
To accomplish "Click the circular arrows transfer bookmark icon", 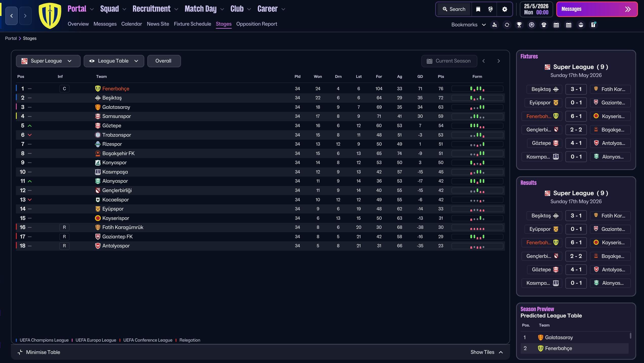I will click(x=507, y=25).
